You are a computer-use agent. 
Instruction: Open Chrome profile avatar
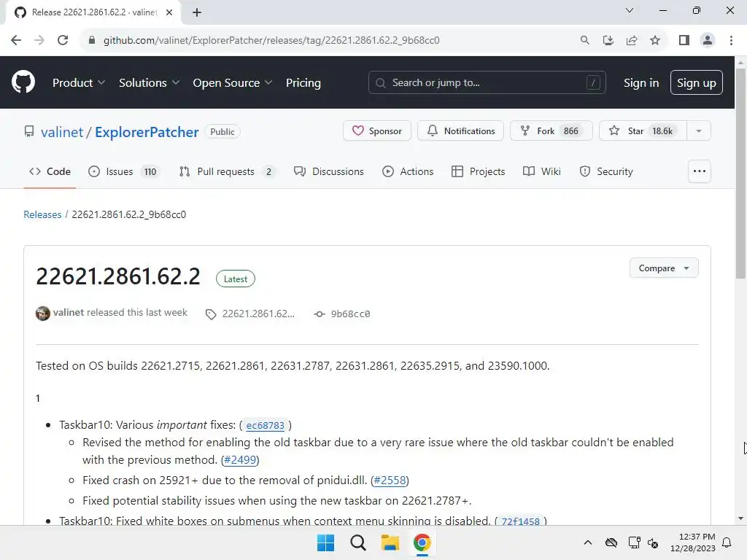[708, 40]
